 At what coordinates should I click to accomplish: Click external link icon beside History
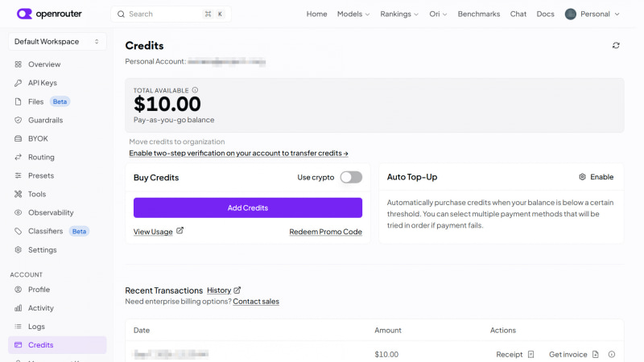[x=237, y=290]
